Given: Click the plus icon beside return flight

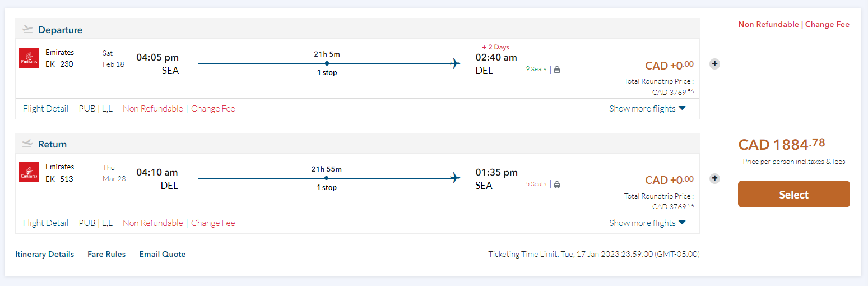Looking at the screenshot, I should [714, 178].
